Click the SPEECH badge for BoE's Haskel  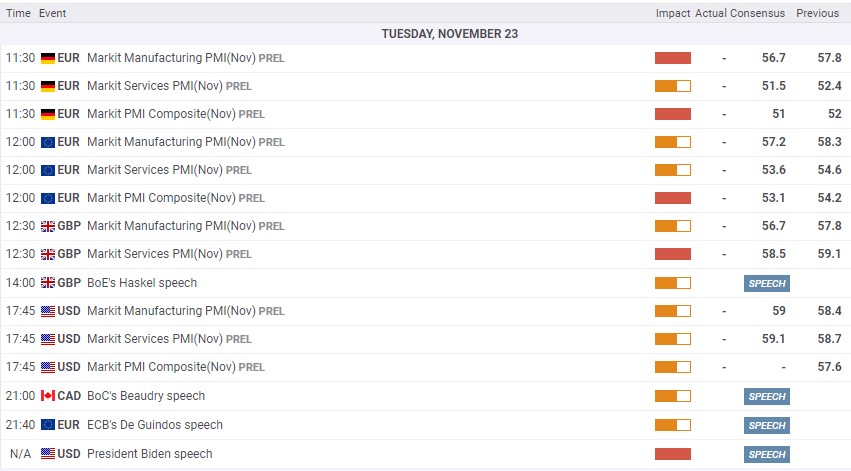pos(767,283)
